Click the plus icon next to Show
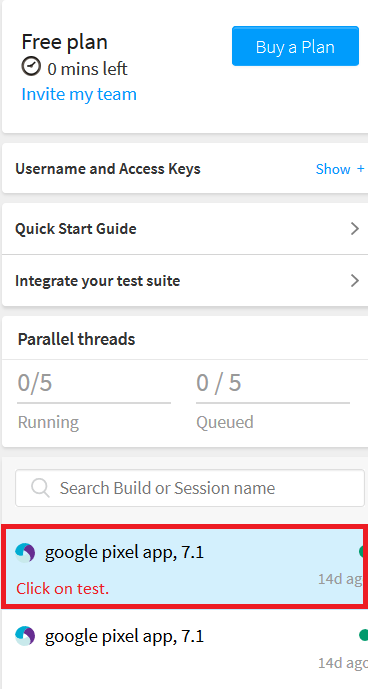The image size is (368, 689). pyautogui.click(x=361, y=169)
